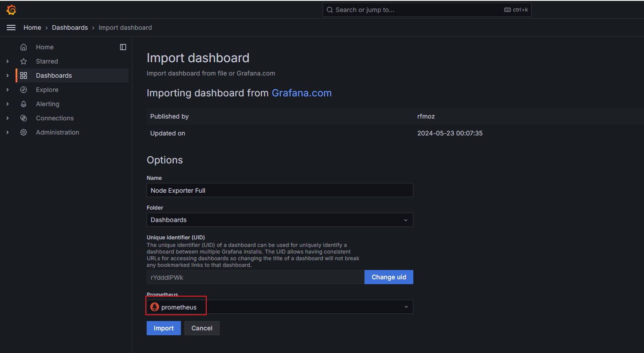Screen dimensions: 644x353
Task: Click the Explore compass icon
Action: 24,90
